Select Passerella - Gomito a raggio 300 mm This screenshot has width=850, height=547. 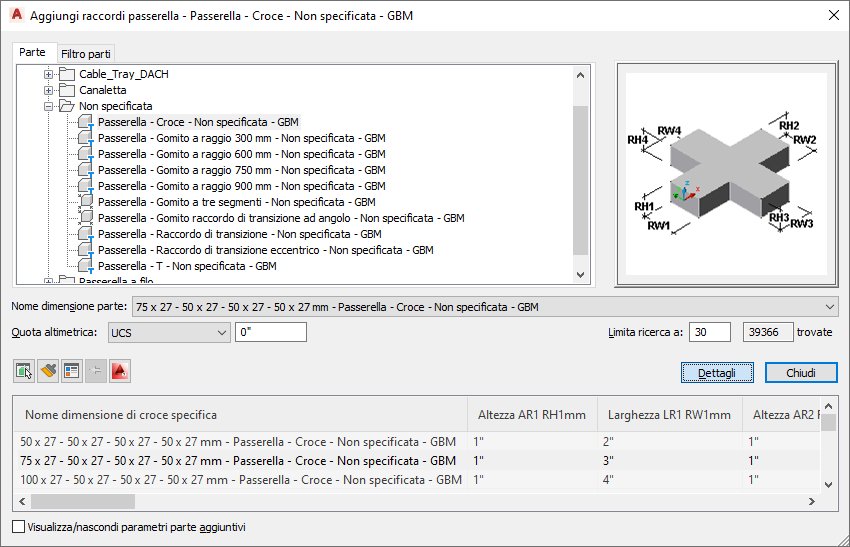(242, 138)
